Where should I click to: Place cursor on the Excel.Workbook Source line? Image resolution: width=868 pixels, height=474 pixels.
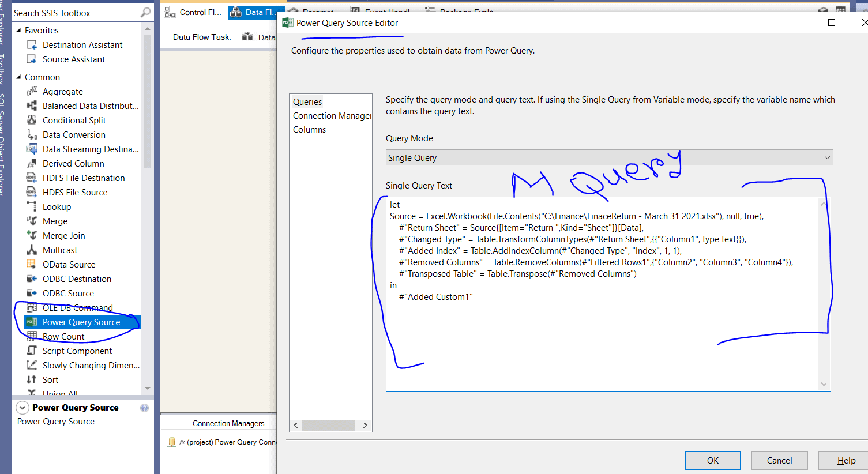coord(577,216)
